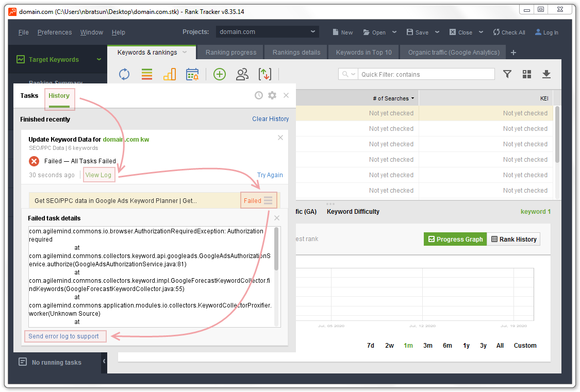The height and width of the screenshot is (392, 580).
Task: Select the 7d time range
Action: [371, 346]
